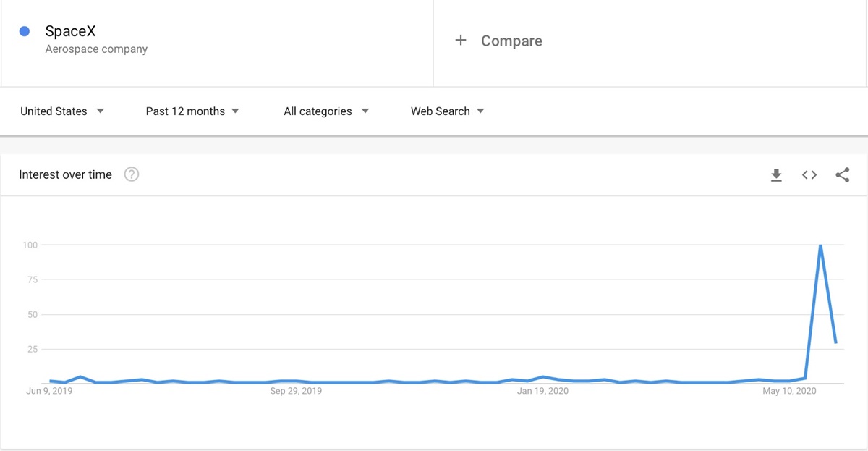Open the Interest over time help tooltip
The height and width of the screenshot is (451, 868).
point(132,174)
